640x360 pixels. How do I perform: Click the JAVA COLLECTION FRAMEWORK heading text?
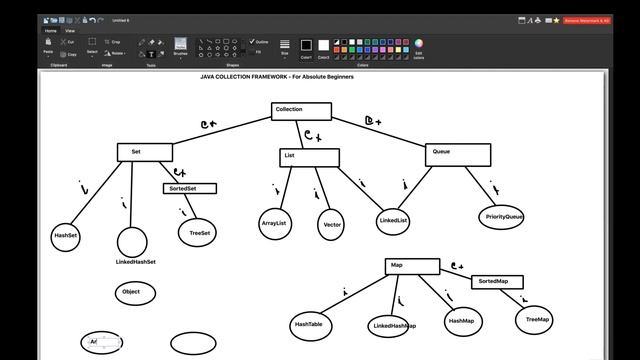(277, 77)
